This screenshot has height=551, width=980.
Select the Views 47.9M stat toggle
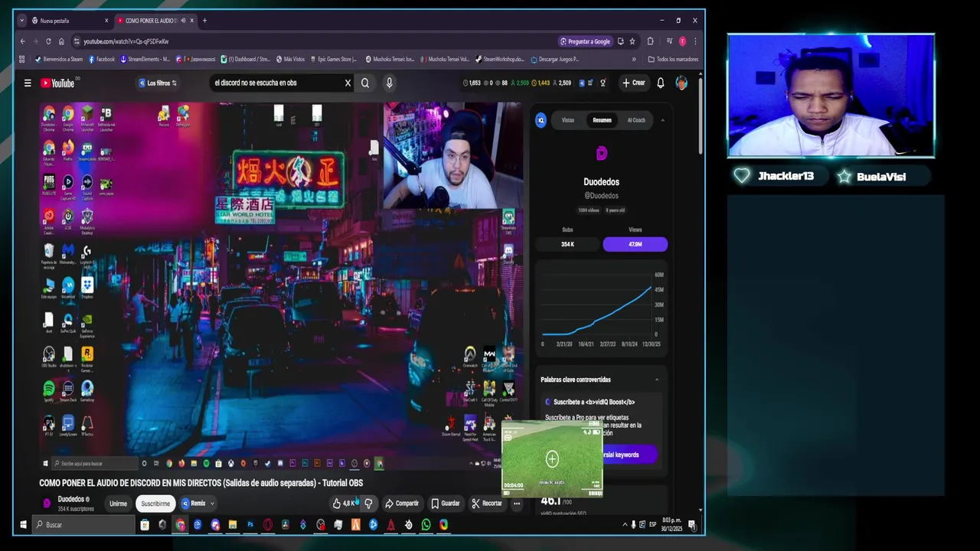point(635,244)
